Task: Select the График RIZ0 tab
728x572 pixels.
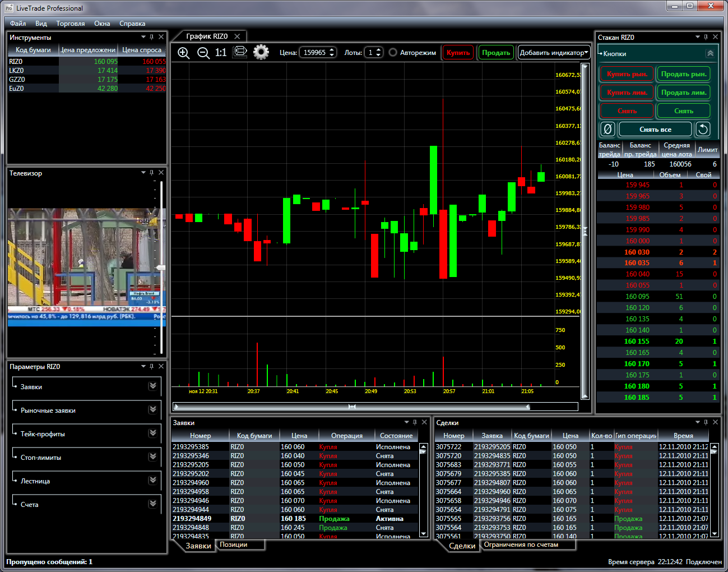Action: (x=207, y=36)
